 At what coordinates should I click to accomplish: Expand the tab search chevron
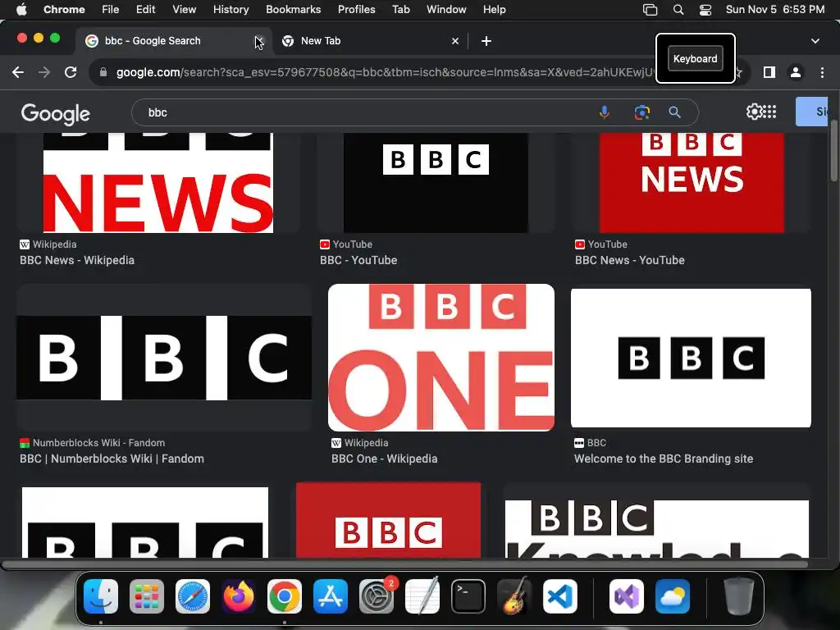tap(815, 41)
